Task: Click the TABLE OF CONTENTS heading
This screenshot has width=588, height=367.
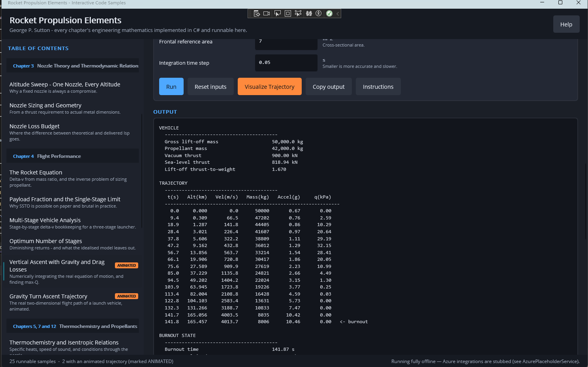Action: click(38, 48)
